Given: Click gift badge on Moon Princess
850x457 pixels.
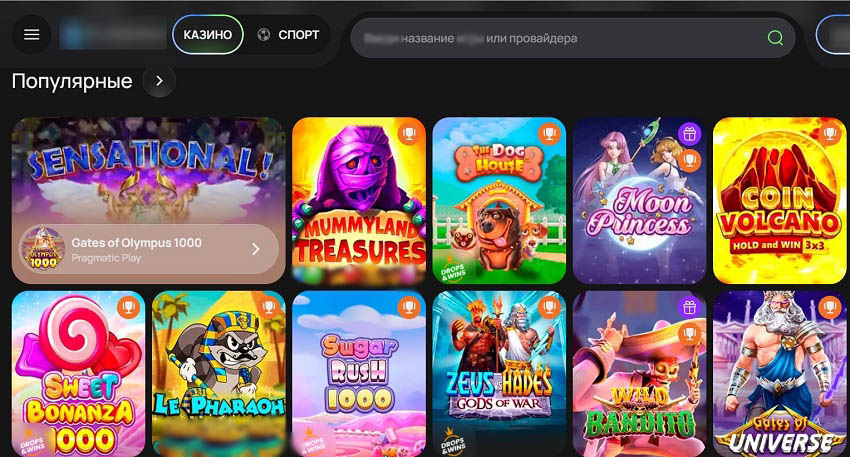Looking at the screenshot, I should coord(689,133).
